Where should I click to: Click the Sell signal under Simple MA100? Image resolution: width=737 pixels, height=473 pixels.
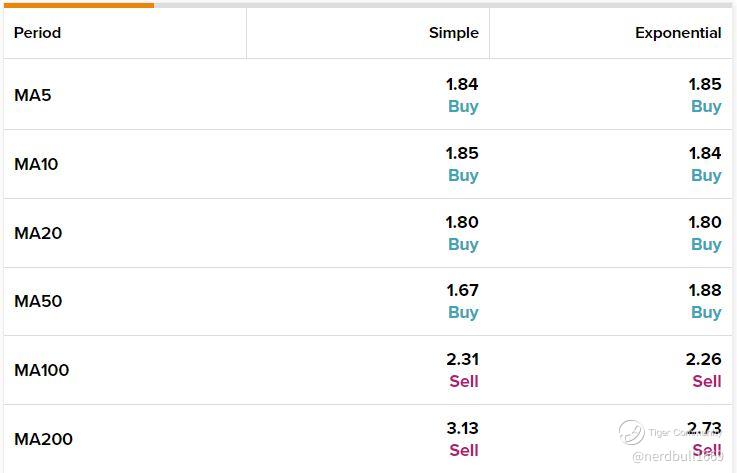(x=464, y=381)
